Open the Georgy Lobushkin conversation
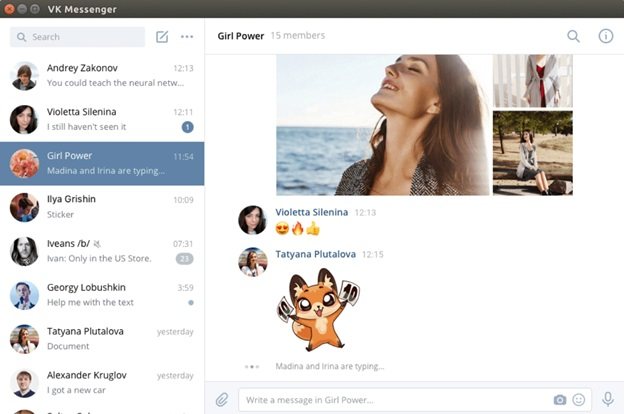The width and height of the screenshot is (624, 414). 102,295
